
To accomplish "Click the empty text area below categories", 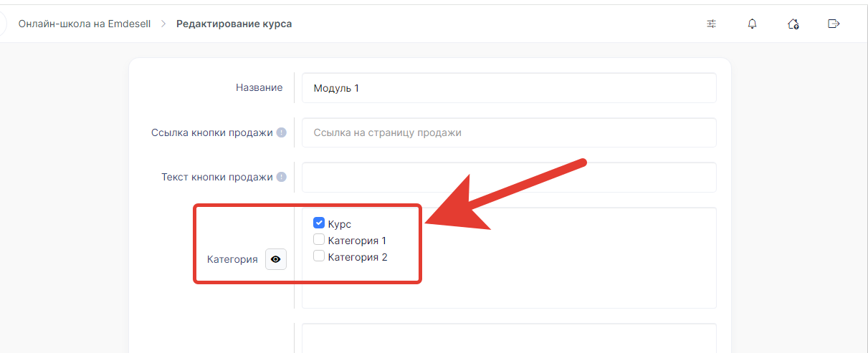I will (509, 338).
